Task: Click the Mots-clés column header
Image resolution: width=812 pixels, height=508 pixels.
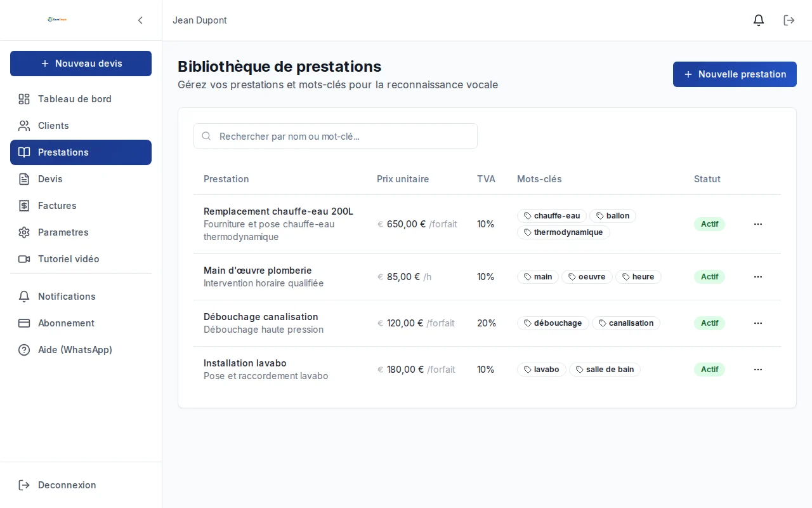Action: pos(539,179)
